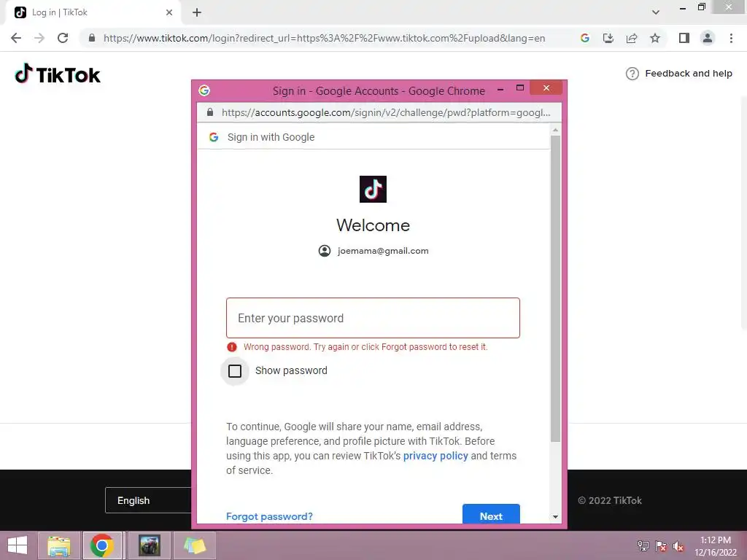Open the tractor game taskbar icon
This screenshot has width=747, height=560.
click(150, 545)
